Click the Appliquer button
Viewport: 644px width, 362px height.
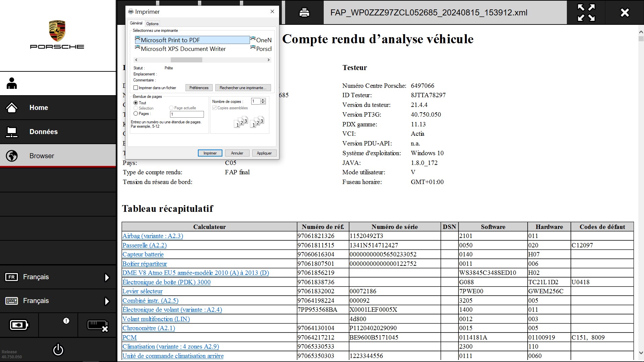[264, 153]
